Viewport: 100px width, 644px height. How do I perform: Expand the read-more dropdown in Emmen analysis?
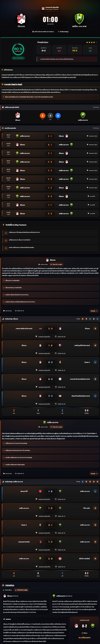tap(94, 311)
